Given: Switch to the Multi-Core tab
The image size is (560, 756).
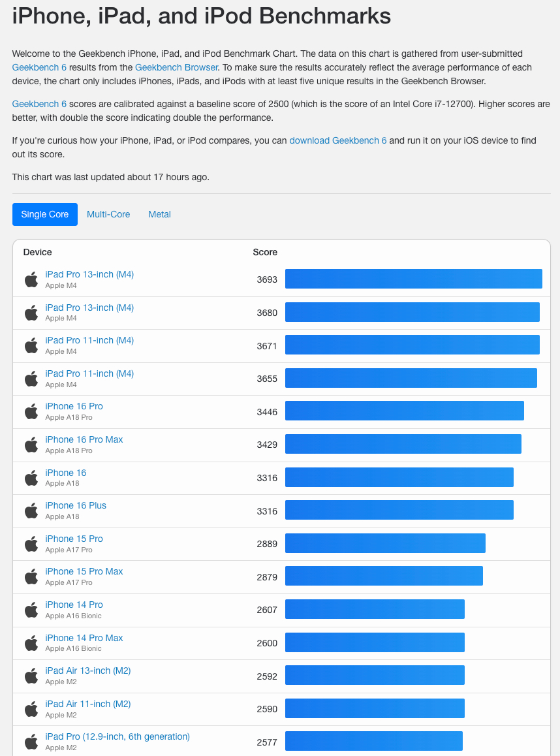Looking at the screenshot, I should coord(108,215).
